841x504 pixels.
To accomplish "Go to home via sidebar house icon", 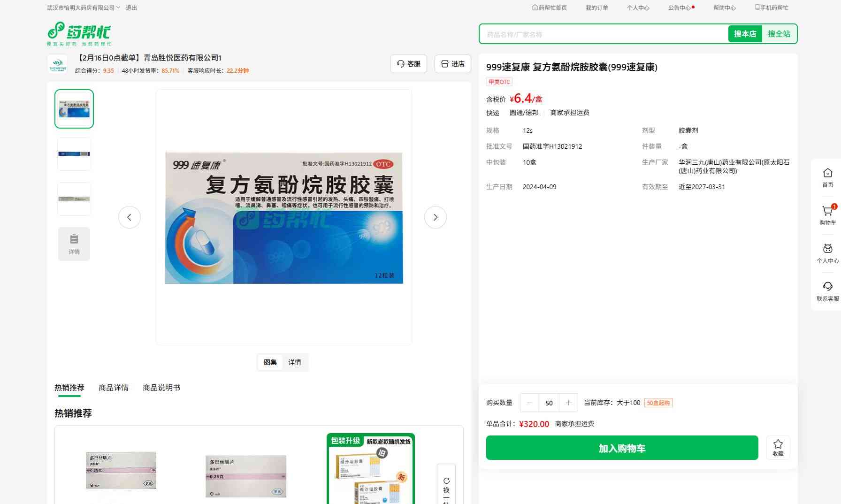I will [x=827, y=174].
